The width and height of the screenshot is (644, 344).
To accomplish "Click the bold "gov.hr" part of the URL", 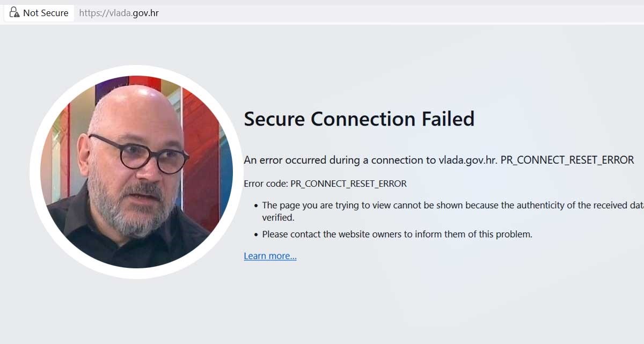I will [x=145, y=13].
